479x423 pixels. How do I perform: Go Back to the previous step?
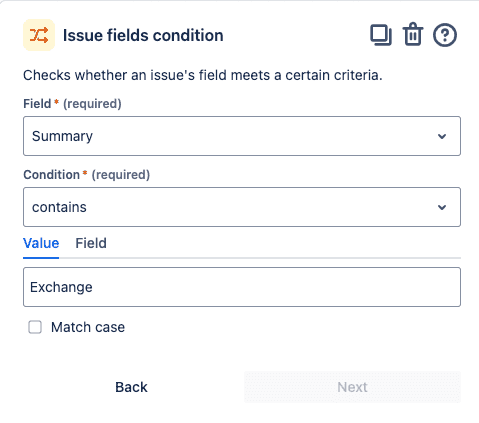(x=131, y=387)
